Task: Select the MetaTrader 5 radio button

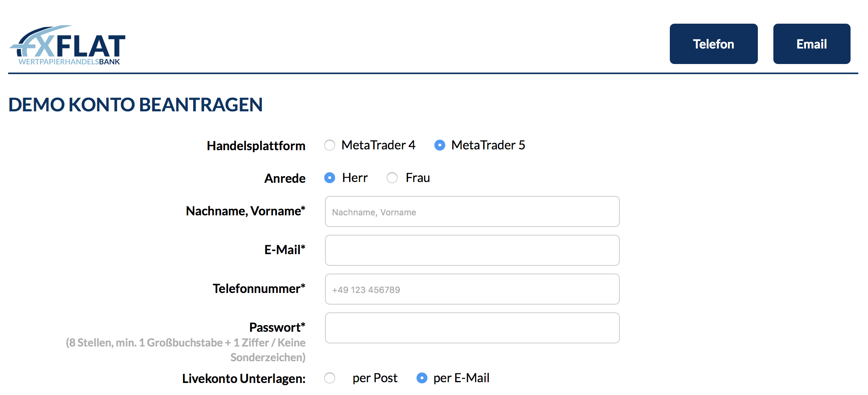Action: (440, 145)
